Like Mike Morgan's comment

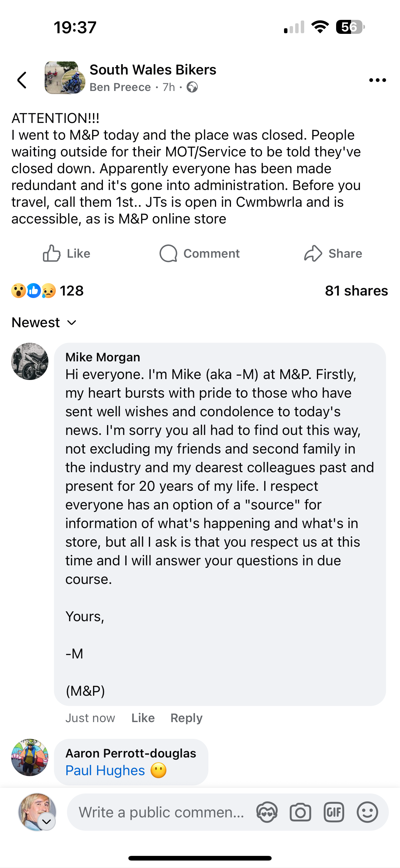pyautogui.click(x=143, y=718)
